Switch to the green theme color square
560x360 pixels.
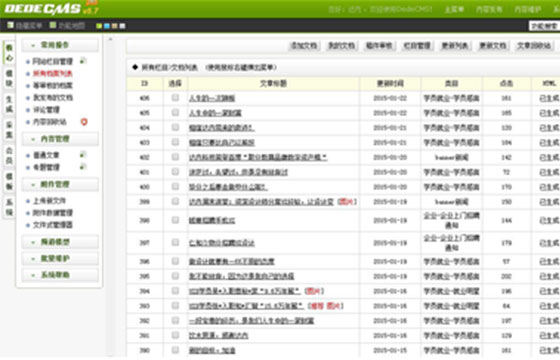99,26
